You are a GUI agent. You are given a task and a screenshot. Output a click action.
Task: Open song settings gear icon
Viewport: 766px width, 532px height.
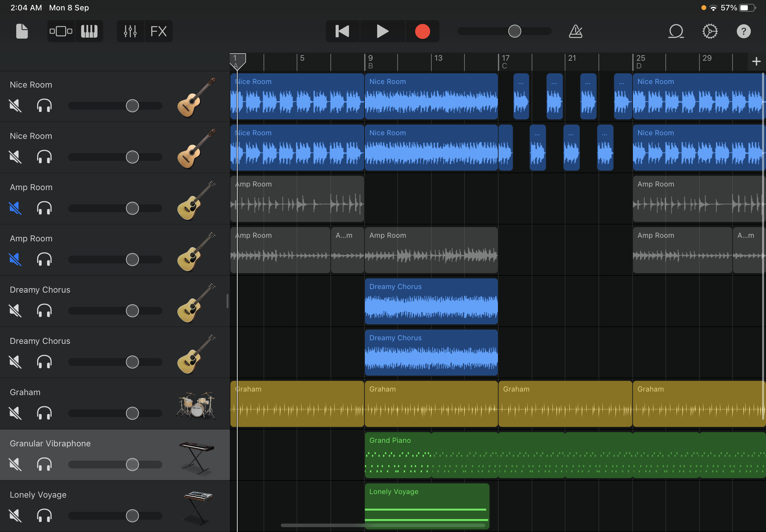pyautogui.click(x=710, y=31)
